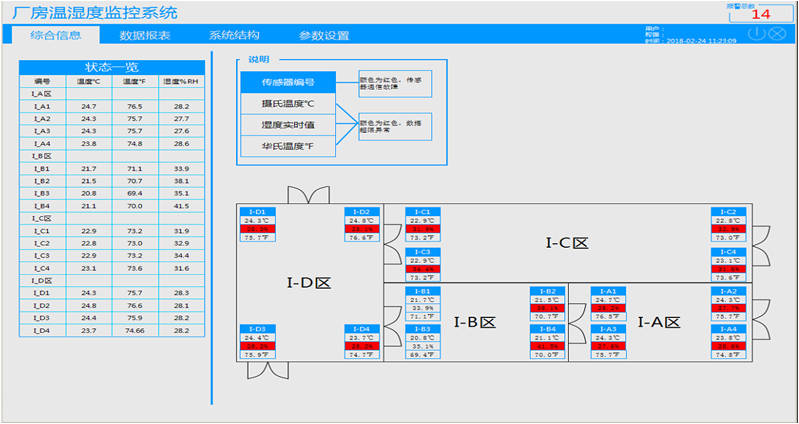Select sensor I-A3 header on floor plan

click(x=608, y=329)
